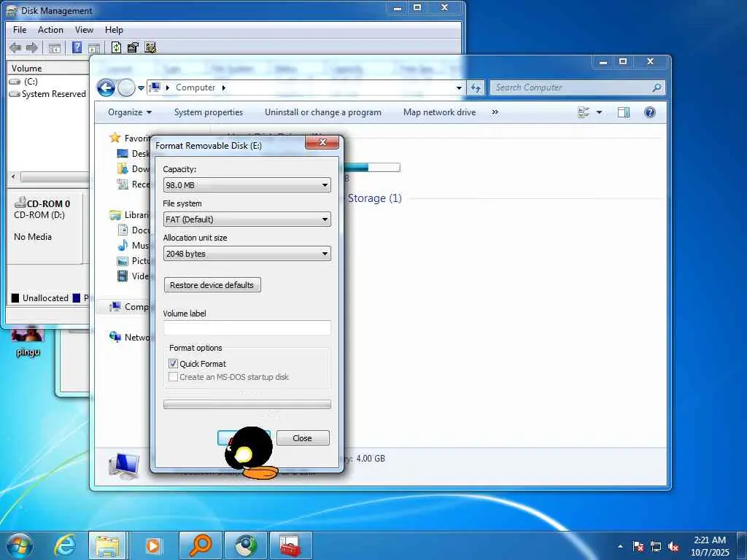Click show/hide console tree icon in Disk Management
This screenshot has height=560, width=747.
pyautogui.click(x=55, y=48)
